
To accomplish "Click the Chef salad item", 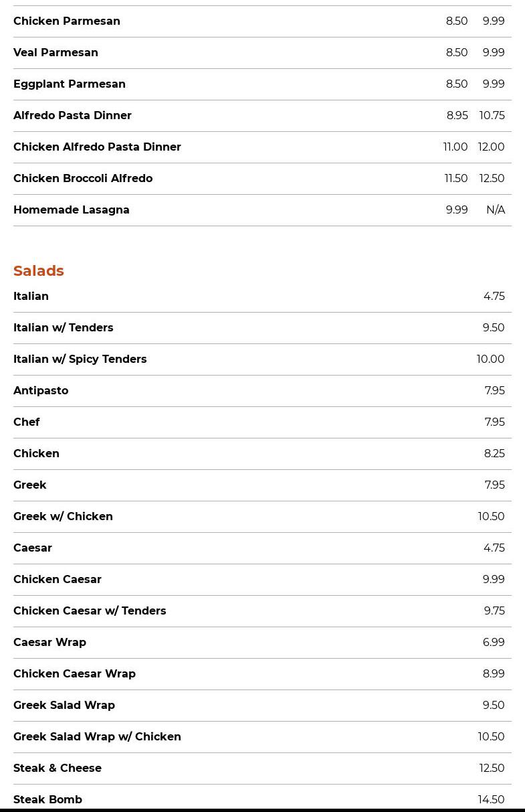I will tap(27, 422).
